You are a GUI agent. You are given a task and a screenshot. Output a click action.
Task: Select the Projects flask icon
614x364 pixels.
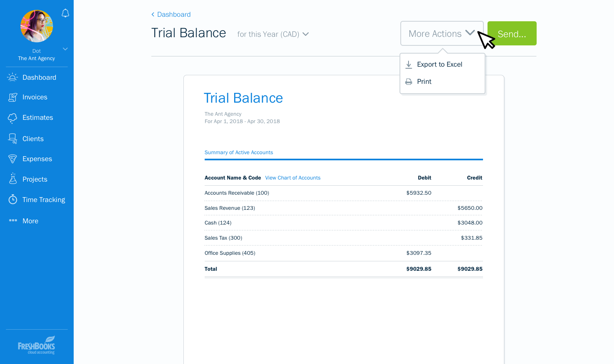pyautogui.click(x=13, y=179)
